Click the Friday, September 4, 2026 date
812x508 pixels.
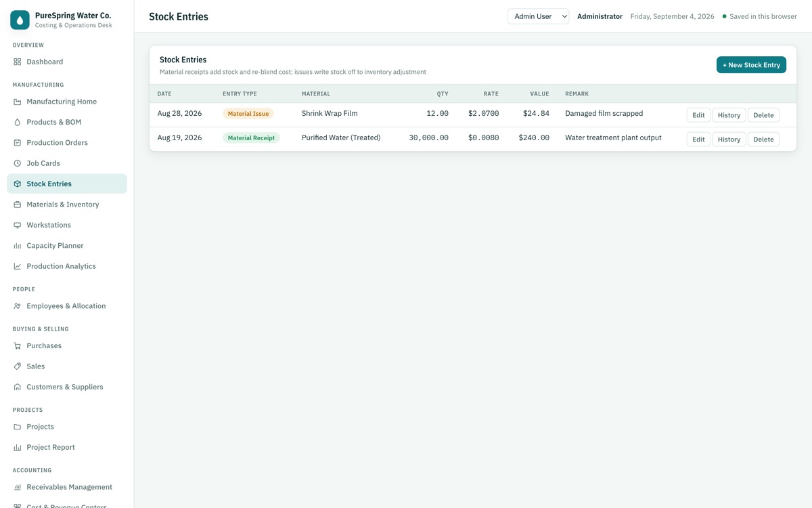[672, 16]
